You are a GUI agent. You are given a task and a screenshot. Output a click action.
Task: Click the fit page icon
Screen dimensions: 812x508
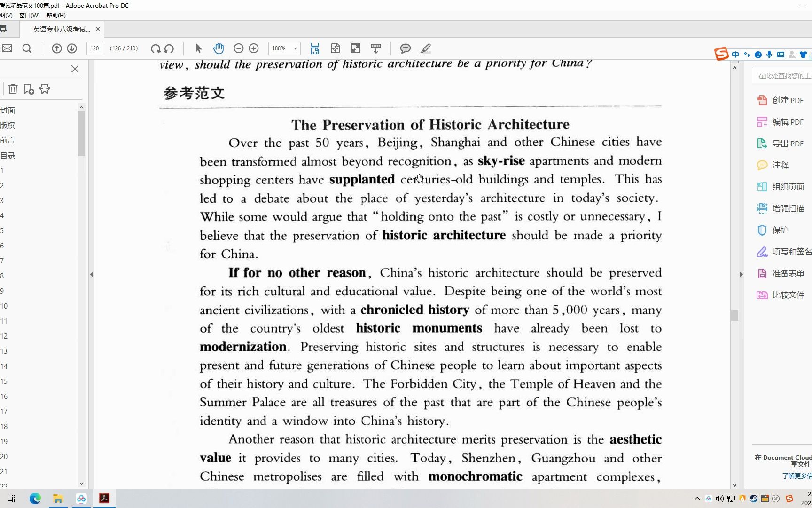[336, 48]
